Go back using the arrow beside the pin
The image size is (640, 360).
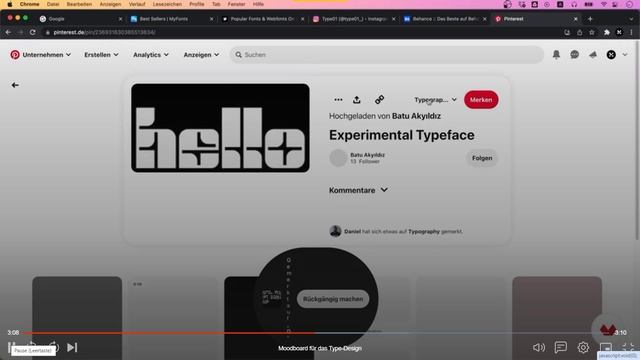click(15, 85)
